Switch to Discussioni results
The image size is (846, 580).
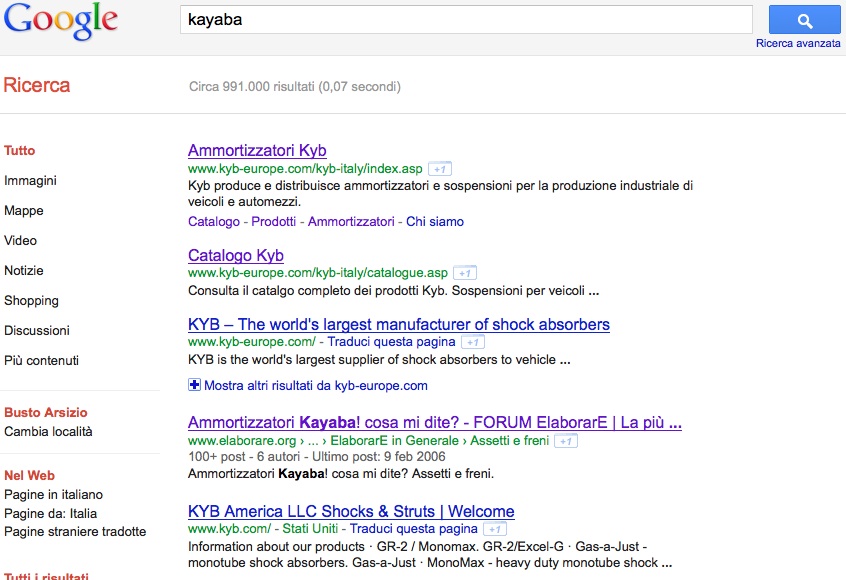click(x=37, y=330)
